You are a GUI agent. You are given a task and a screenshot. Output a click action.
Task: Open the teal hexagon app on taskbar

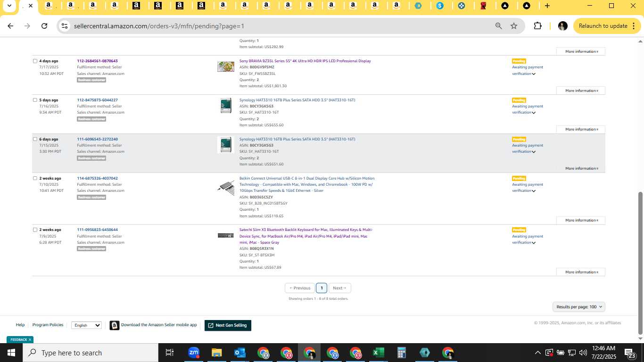coord(424,353)
